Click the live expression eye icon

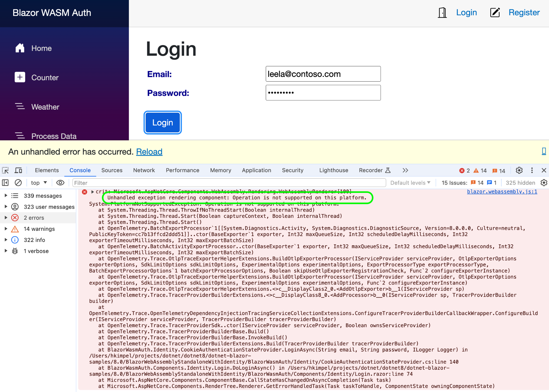point(60,183)
